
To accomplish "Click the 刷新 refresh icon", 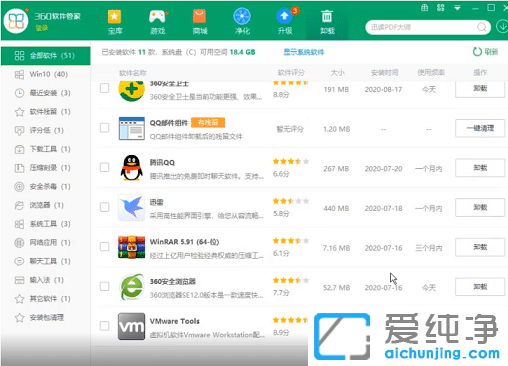I will [477, 52].
